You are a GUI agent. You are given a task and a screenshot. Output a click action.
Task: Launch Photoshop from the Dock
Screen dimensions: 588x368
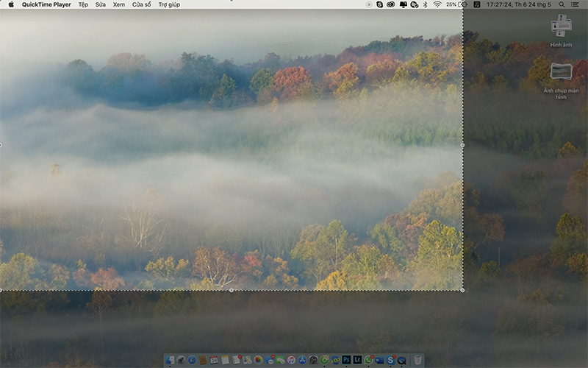pyautogui.click(x=346, y=360)
